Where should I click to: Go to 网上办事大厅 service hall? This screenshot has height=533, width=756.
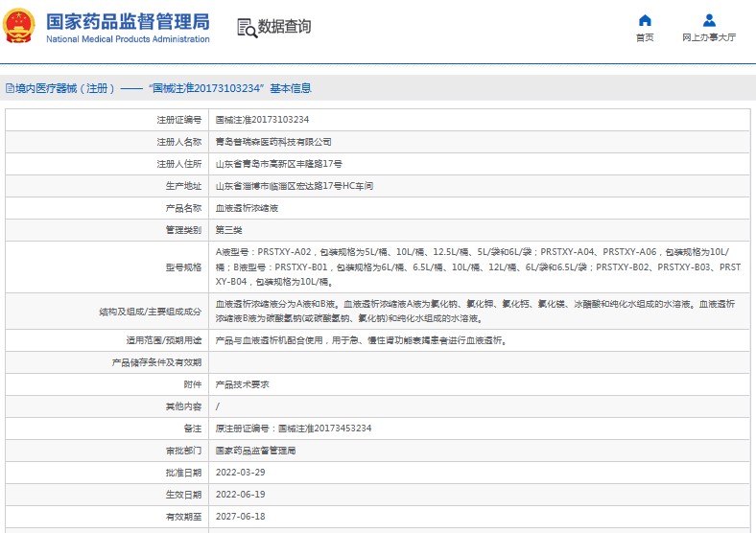coord(709,37)
